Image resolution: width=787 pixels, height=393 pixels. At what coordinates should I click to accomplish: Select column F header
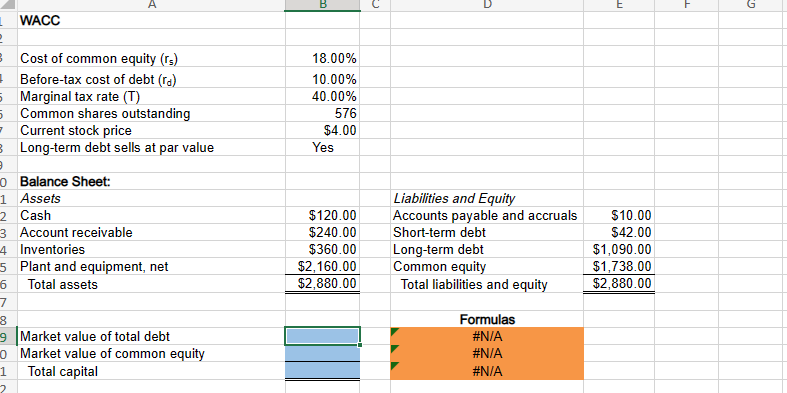pos(687,5)
